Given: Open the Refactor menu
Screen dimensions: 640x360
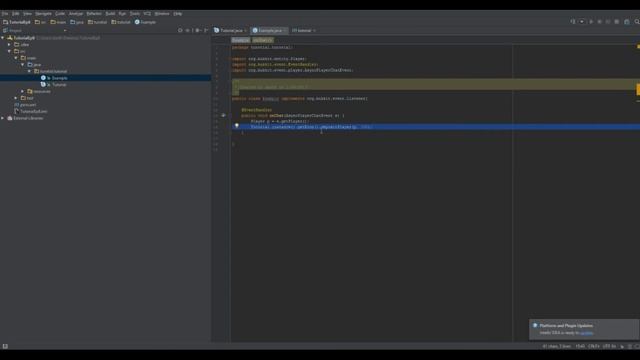Looking at the screenshot, I should 94,13.
